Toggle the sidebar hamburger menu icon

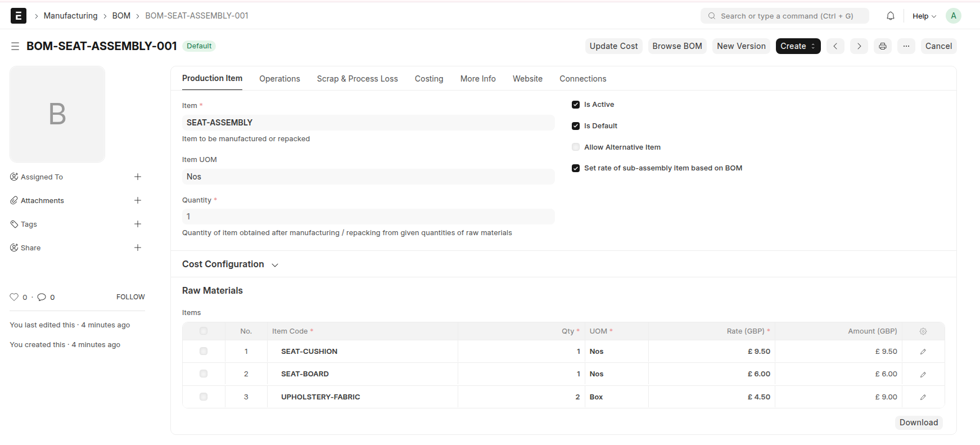coord(15,46)
